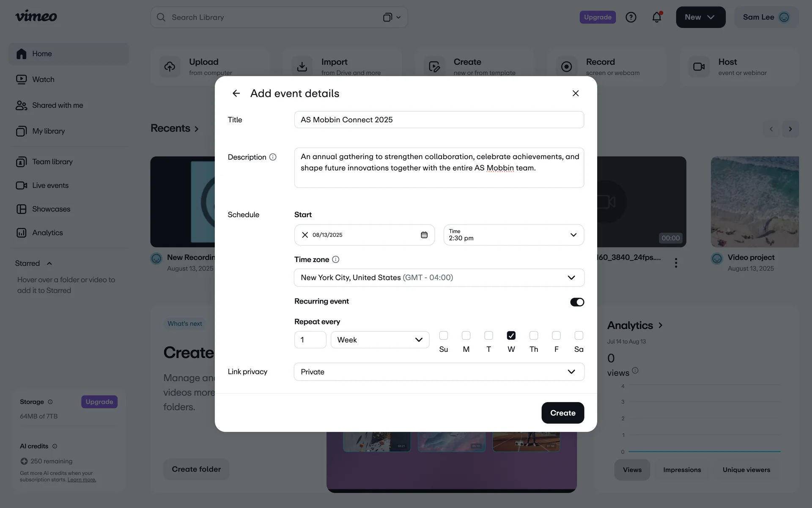Click the Description info icon
This screenshot has width=812, height=508.
click(273, 157)
